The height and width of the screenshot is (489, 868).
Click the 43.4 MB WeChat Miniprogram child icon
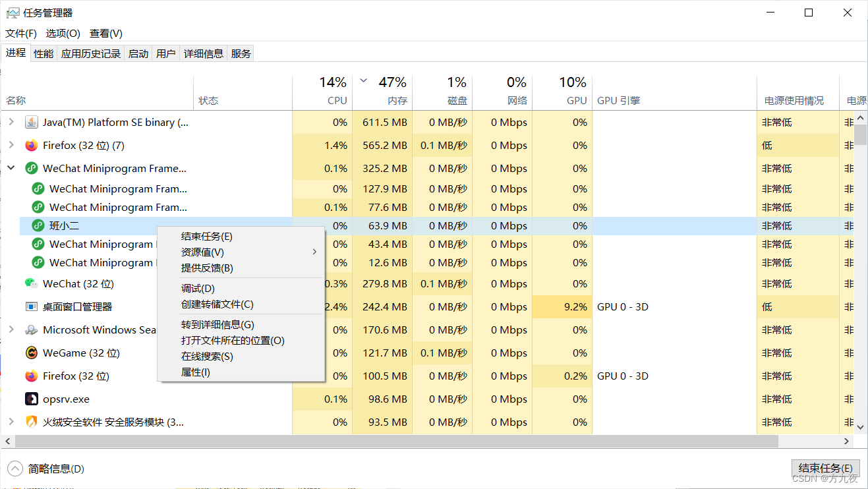coord(38,244)
